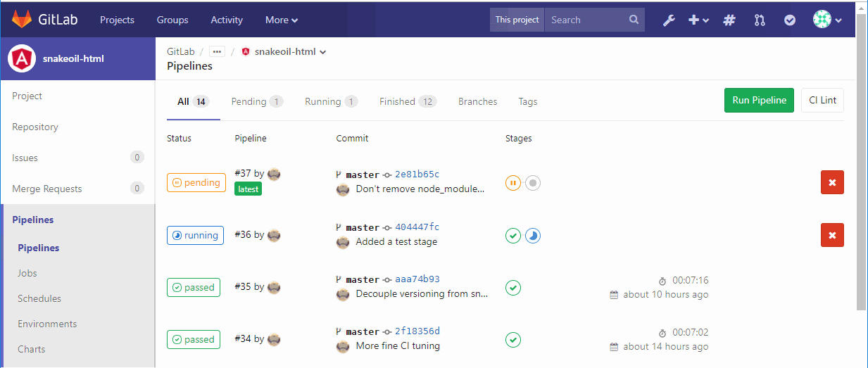This screenshot has width=868, height=368.
Task: Click the passed stage icon of pipeline #34
Action: click(513, 340)
